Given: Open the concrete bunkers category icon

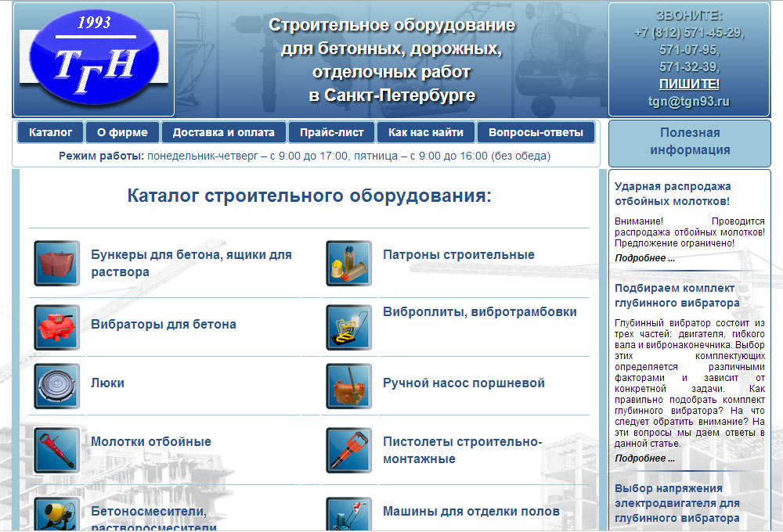Looking at the screenshot, I should 57,263.
